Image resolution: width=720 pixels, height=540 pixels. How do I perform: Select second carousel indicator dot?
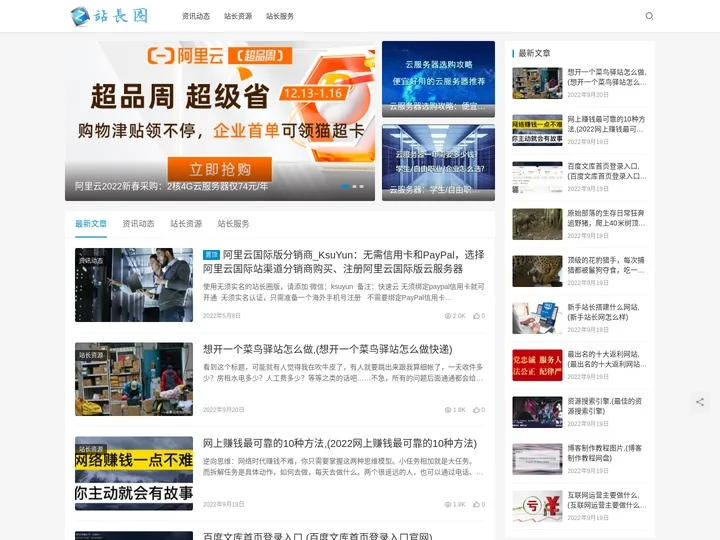point(354,186)
